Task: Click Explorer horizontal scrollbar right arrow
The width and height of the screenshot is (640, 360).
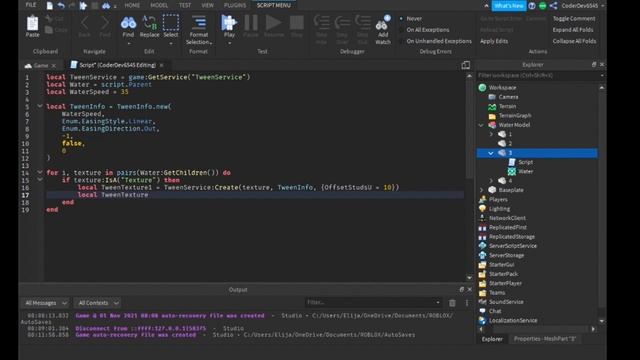Action: [593, 329]
